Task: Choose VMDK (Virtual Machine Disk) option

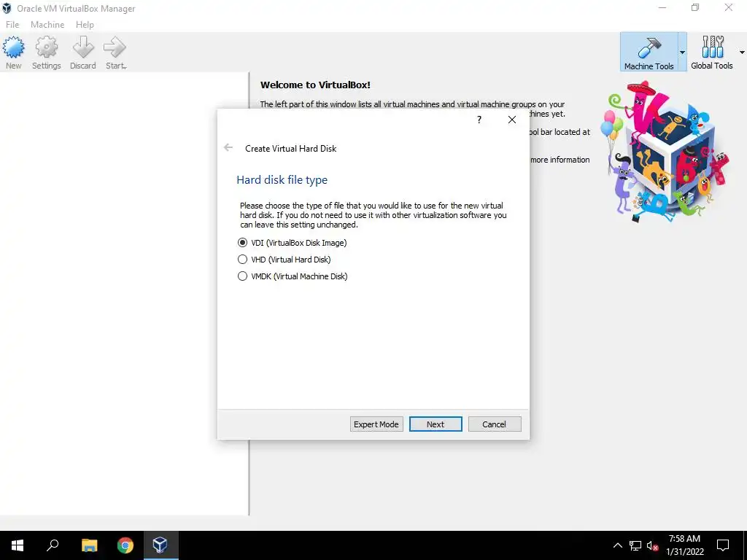Action: coord(293,276)
